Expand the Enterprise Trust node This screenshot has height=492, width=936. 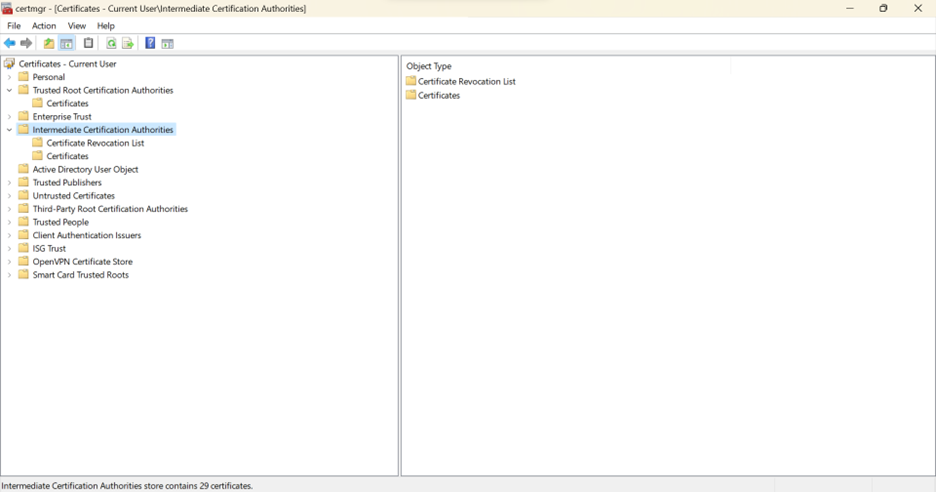coord(9,116)
